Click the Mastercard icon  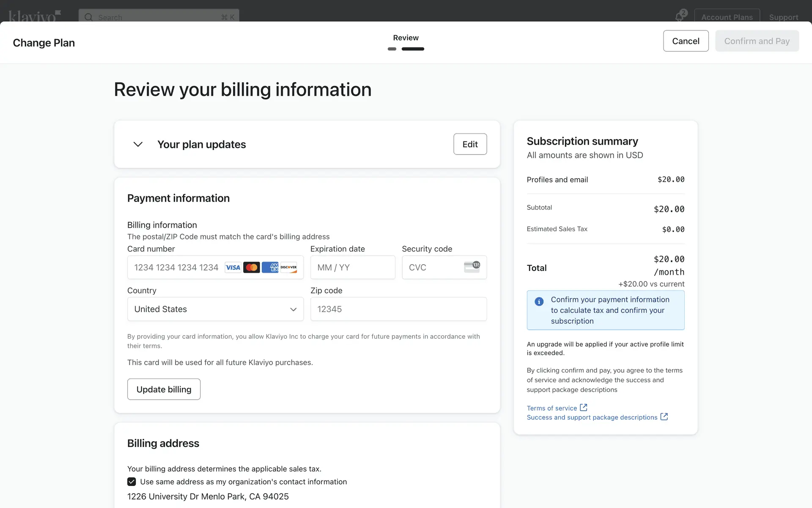tap(252, 268)
